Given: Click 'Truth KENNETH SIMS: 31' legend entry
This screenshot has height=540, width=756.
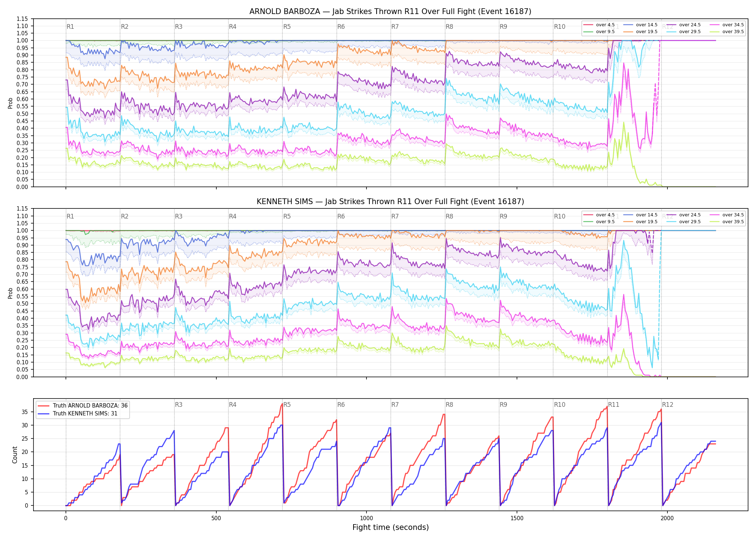Looking at the screenshot, I should coord(77,414).
